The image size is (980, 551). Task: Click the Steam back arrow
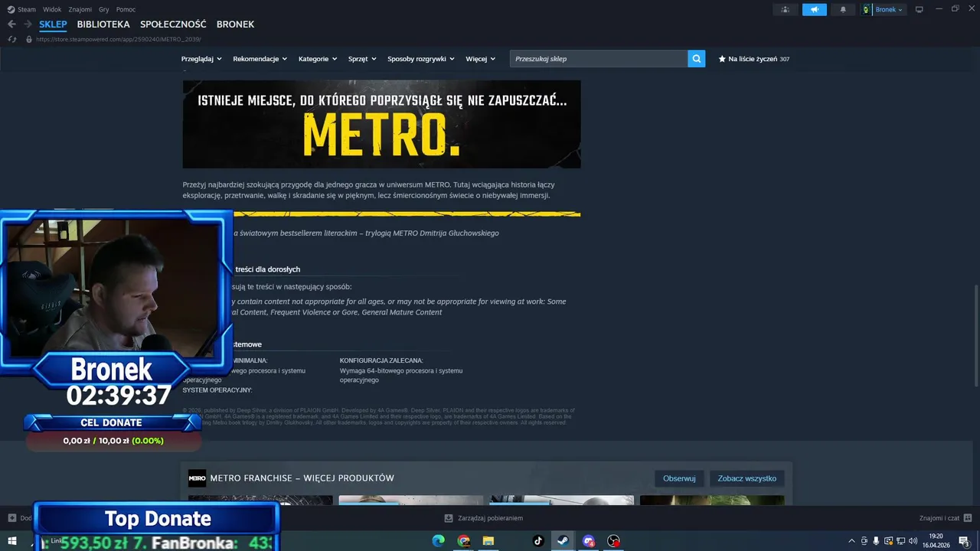pyautogui.click(x=11, y=24)
